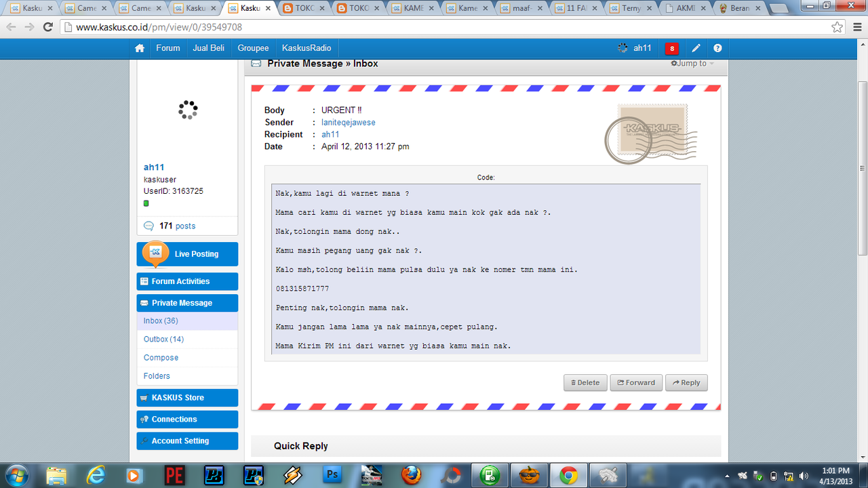Open Internet Explorer from taskbar
Image resolution: width=868 pixels, height=488 pixels.
96,475
